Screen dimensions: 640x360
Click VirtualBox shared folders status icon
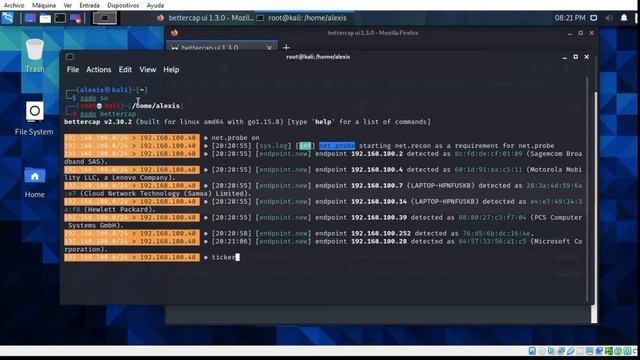pyautogui.click(x=580, y=351)
